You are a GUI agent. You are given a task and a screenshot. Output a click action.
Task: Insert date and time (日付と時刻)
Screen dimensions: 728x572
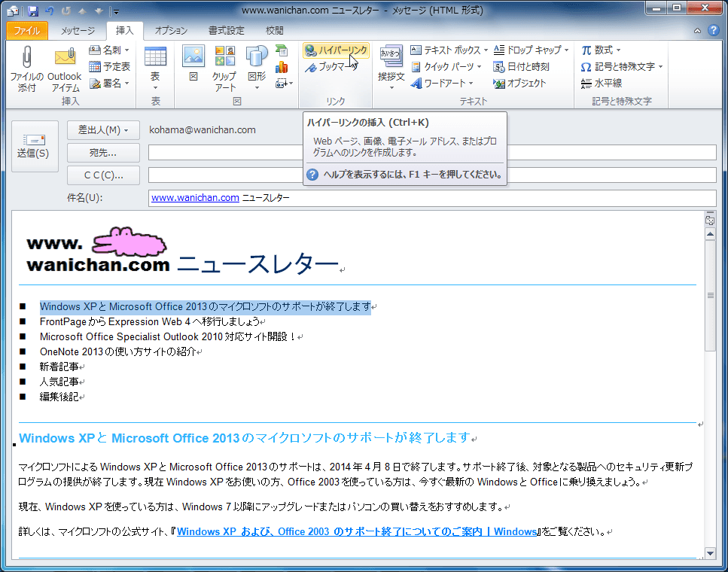522,66
